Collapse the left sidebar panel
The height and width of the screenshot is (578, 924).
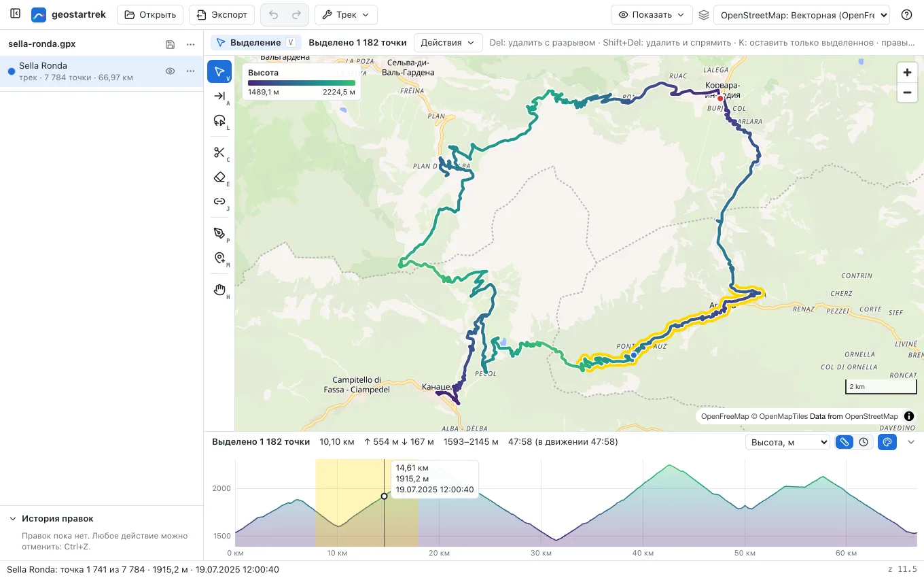(15, 14)
